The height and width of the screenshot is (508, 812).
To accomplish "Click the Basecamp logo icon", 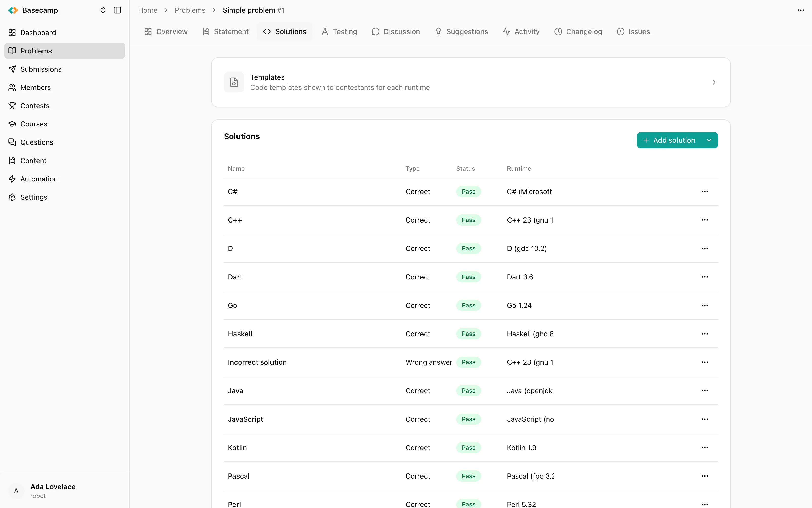I will [x=13, y=10].
